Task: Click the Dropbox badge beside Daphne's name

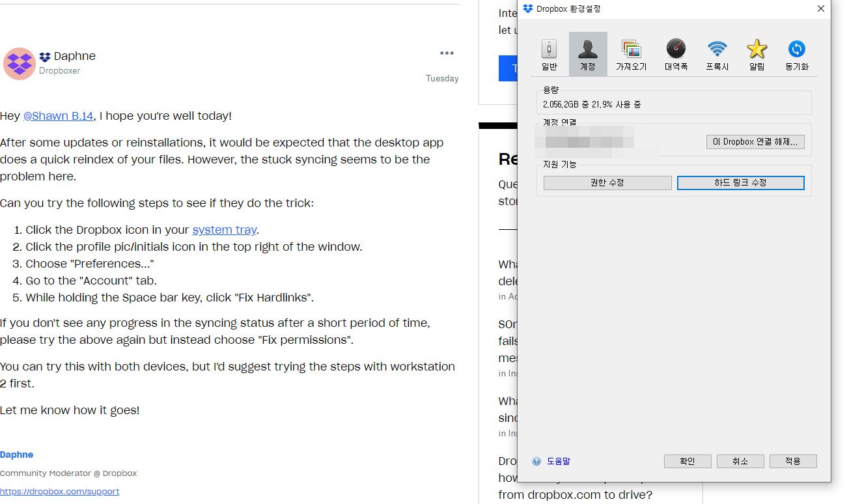Action: 45,57
